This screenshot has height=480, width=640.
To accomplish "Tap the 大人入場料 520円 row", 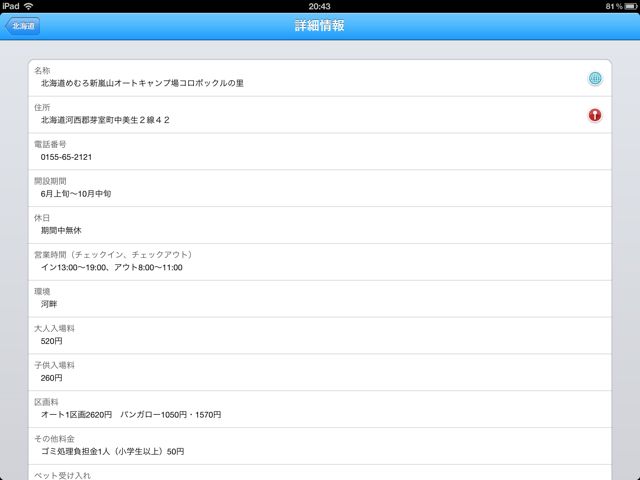I will [320, 336].
